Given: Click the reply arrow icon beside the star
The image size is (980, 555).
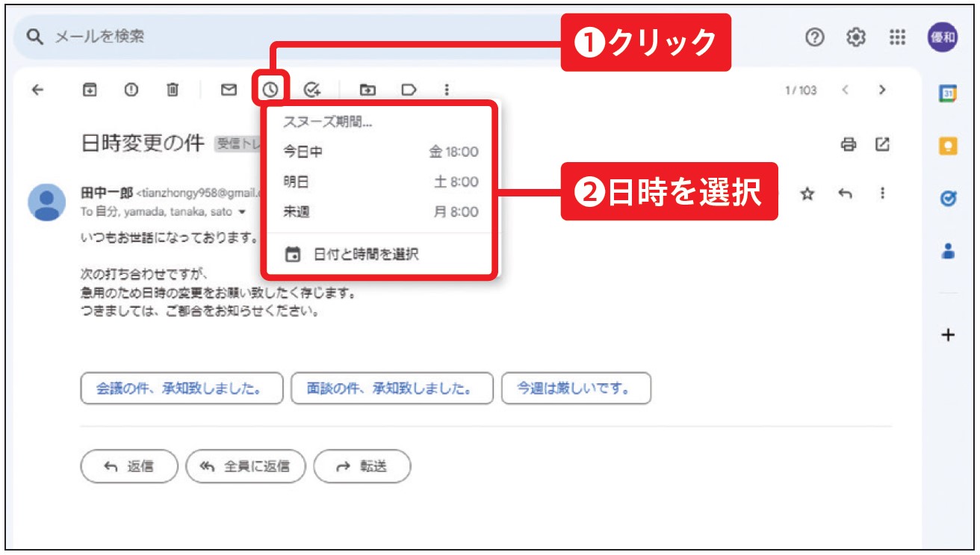Looking at the screenshot, I should point(845,193).
